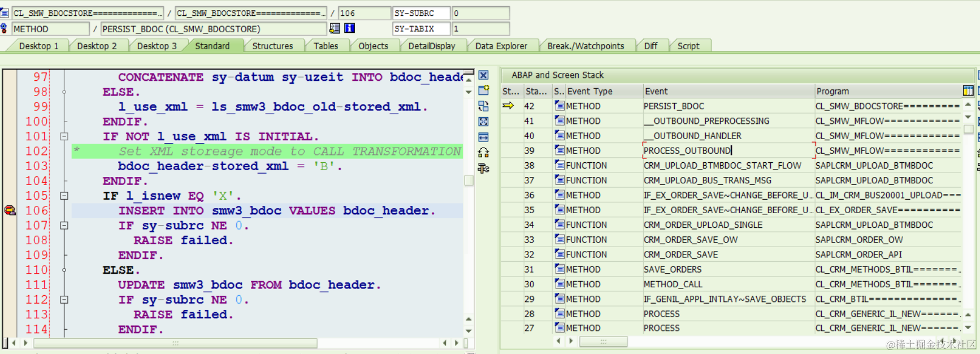Screen dimensions: 980x354
Task: Click the maximize horizontally tool icon
Action: [x=484, y=137]
